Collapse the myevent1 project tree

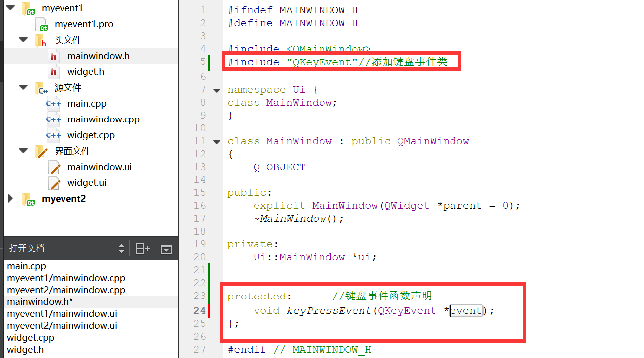point(10,8)
